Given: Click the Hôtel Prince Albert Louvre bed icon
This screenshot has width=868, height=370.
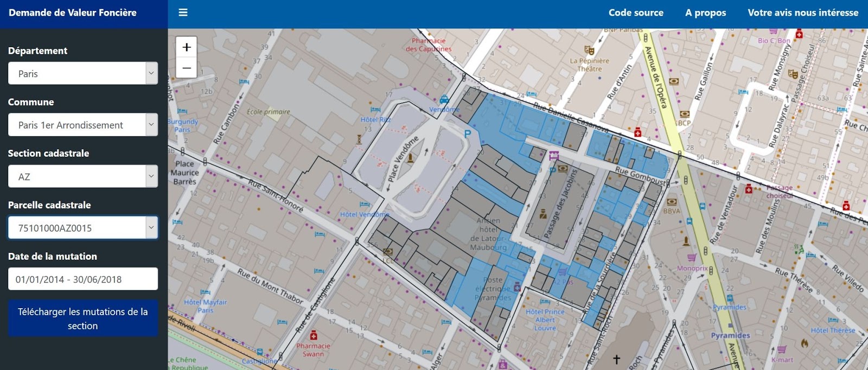Looking at the screenshot, I should click(x=545, y=302).
